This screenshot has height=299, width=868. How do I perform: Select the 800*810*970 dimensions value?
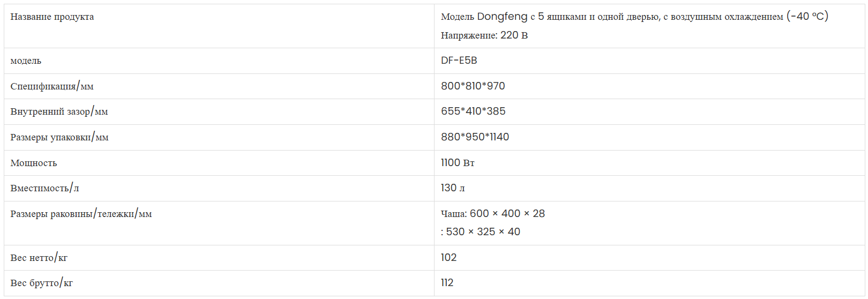473,86
